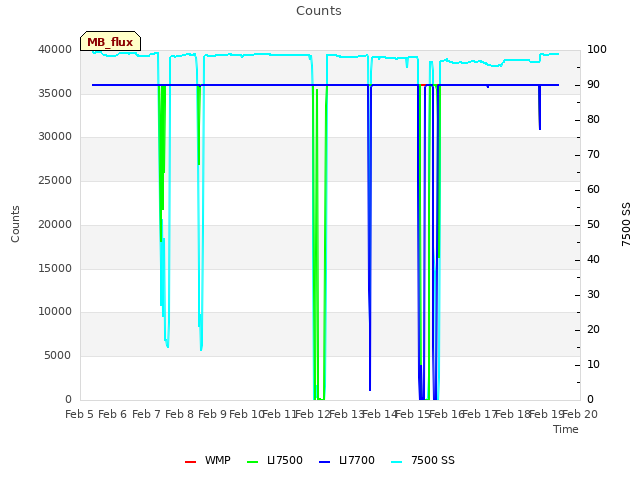
Task: Toggle the WMP legend entry
Action: click(207, 460)
